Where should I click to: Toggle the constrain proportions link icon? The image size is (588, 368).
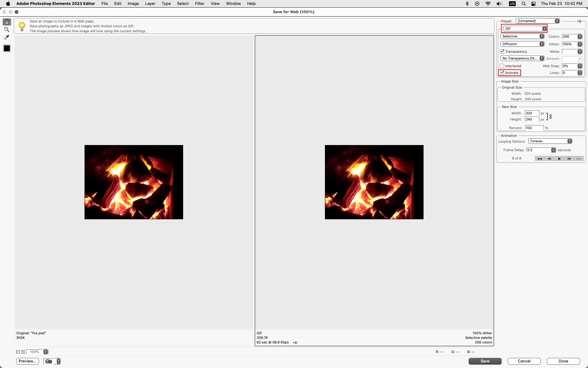point(551,117)
